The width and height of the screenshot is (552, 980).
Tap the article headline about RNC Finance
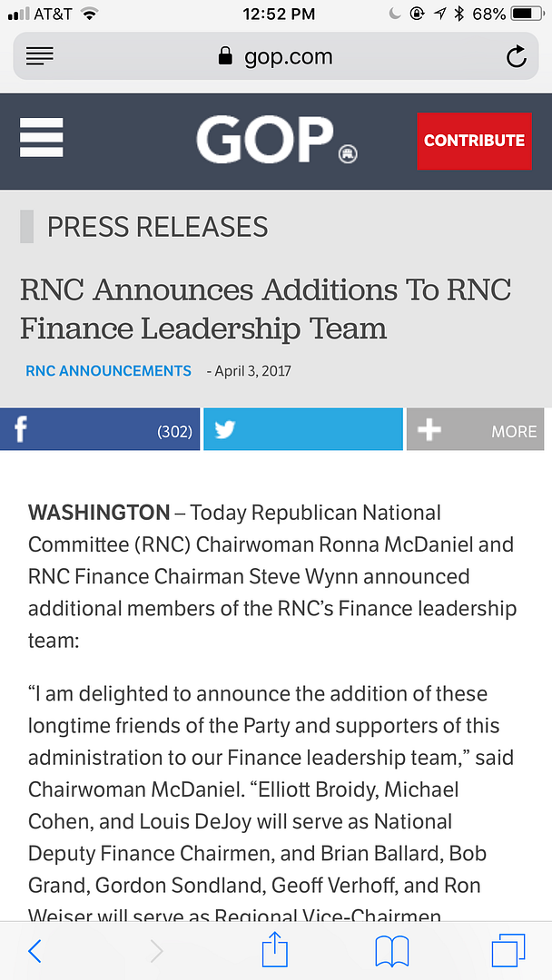coord(265,309)
